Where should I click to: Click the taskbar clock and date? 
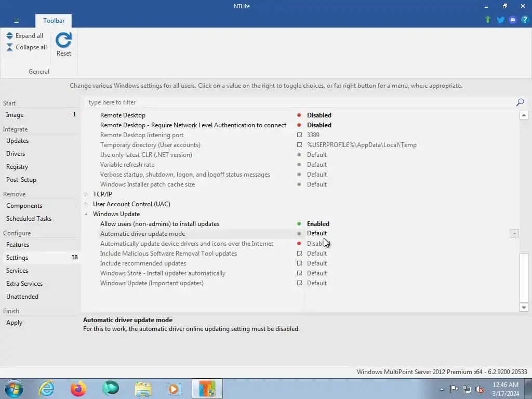click(x=505, y=389)
